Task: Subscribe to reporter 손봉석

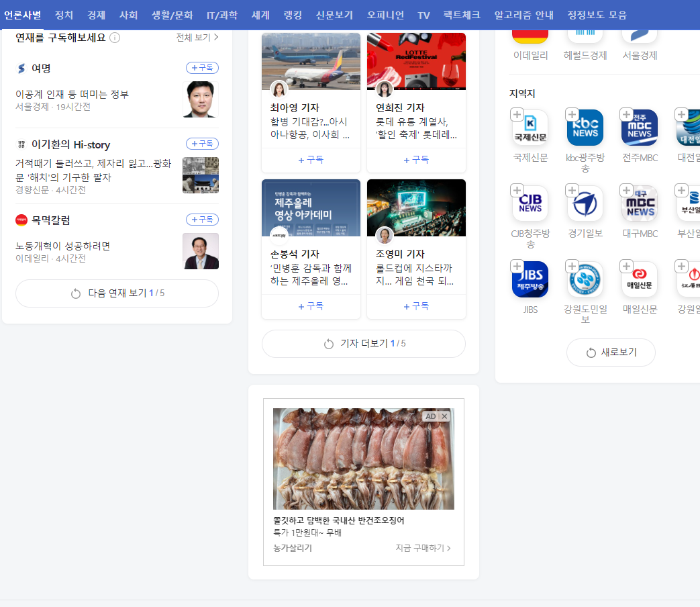Action: point(311,306)
